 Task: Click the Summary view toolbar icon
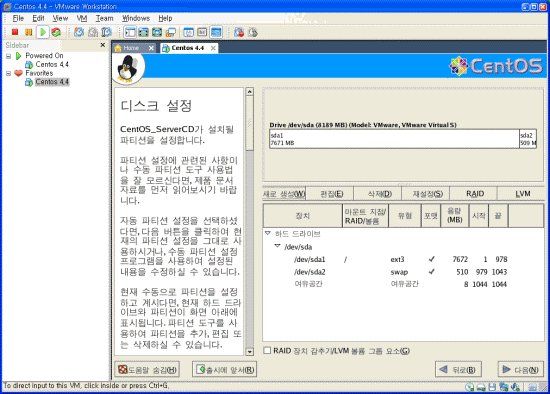(189, 32)
